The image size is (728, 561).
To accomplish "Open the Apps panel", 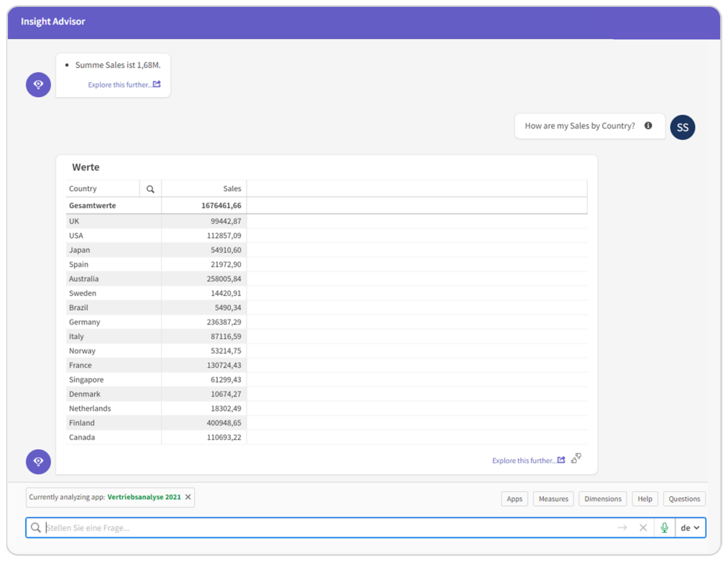I will pyautogui.click(x=514, y=498).
